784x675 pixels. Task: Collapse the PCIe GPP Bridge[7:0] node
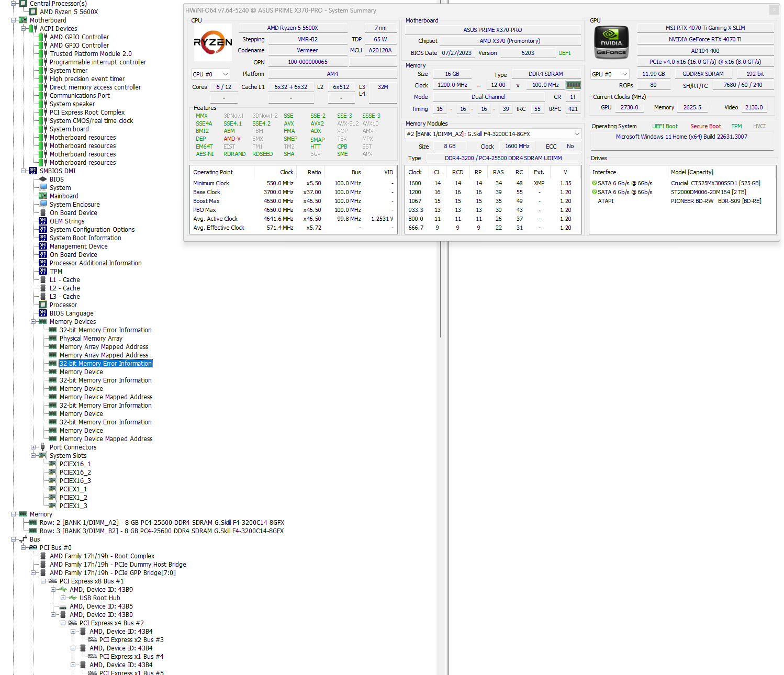[x=33, y=572]
